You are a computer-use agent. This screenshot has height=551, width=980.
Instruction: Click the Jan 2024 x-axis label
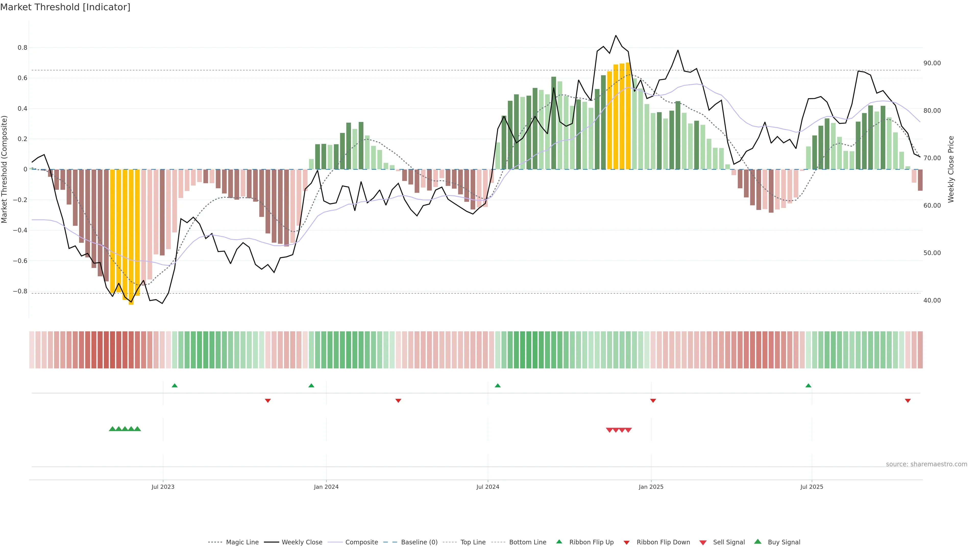point(326,487)
